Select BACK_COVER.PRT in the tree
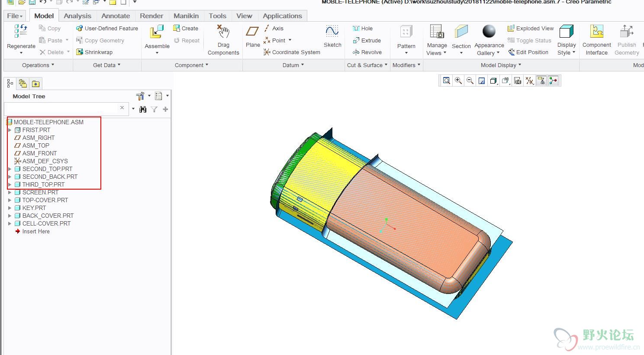Viewport: 644px width, 355px height. click(x=44, y=216)
